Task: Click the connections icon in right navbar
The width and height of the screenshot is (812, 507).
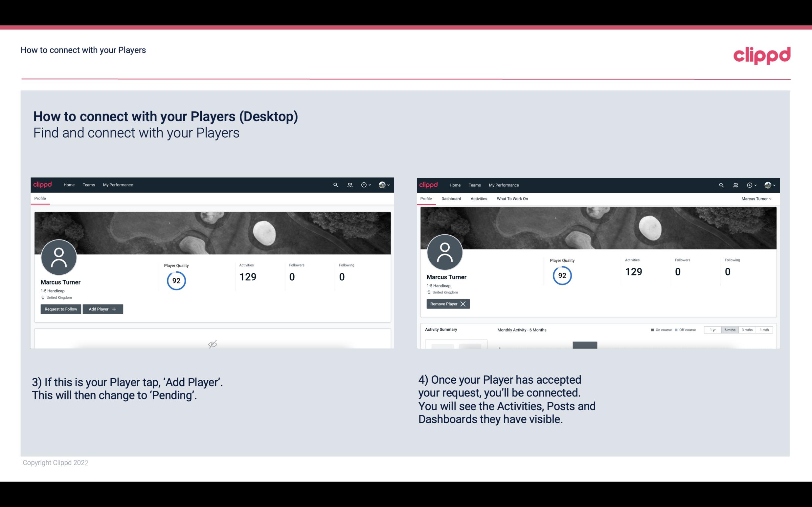Action: [x=735, y=184]
